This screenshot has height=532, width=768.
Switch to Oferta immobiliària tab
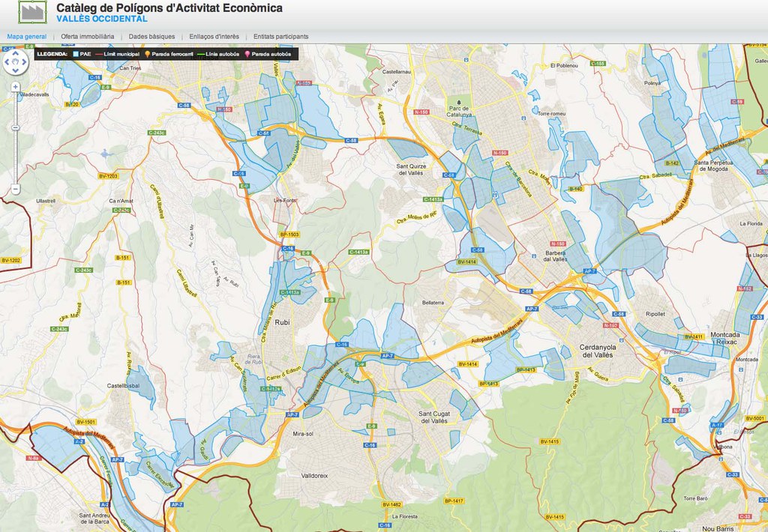click(88, 36)
